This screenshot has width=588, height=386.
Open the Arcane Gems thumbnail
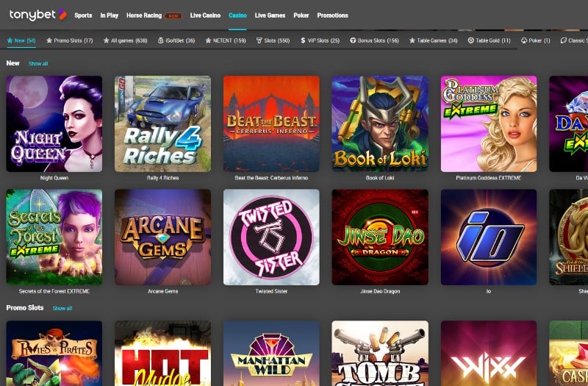162,237
